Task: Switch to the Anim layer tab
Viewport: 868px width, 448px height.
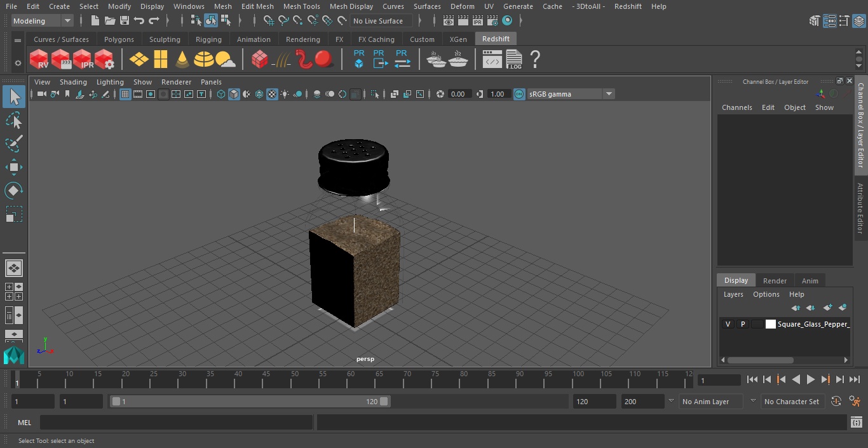Action: coord(810,281)
